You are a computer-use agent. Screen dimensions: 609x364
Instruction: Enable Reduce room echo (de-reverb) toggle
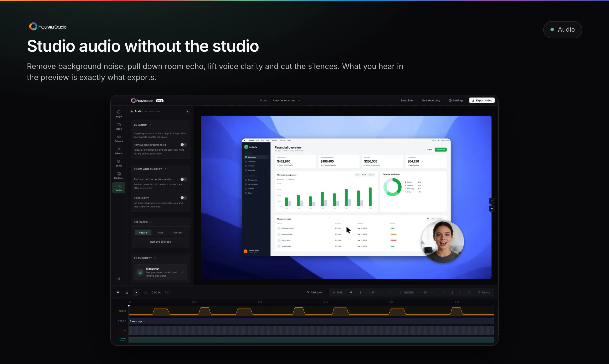tap(183, 179)
